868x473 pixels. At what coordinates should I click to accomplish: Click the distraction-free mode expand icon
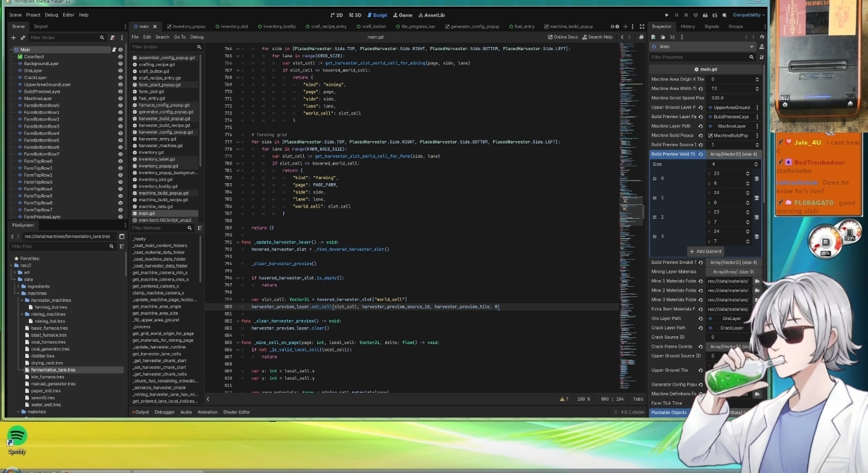[x=641, y=27]
